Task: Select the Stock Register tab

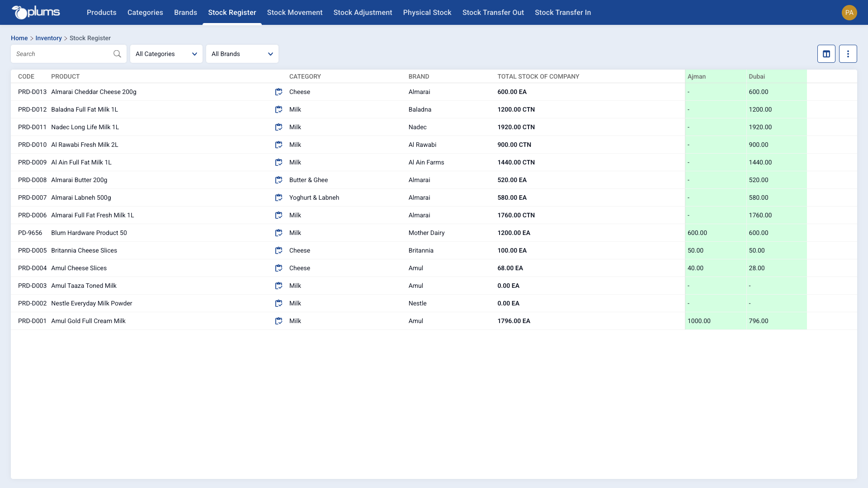Action: (x=232, y=13)
